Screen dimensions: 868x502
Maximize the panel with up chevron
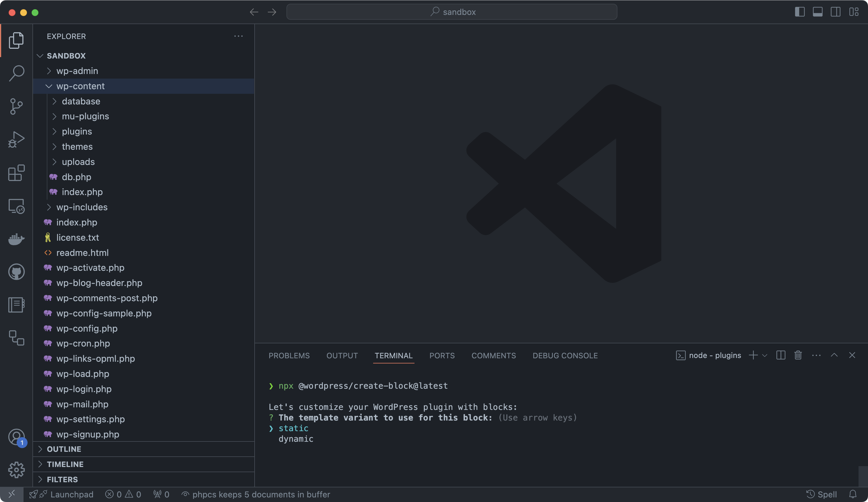tap(834, 355)
